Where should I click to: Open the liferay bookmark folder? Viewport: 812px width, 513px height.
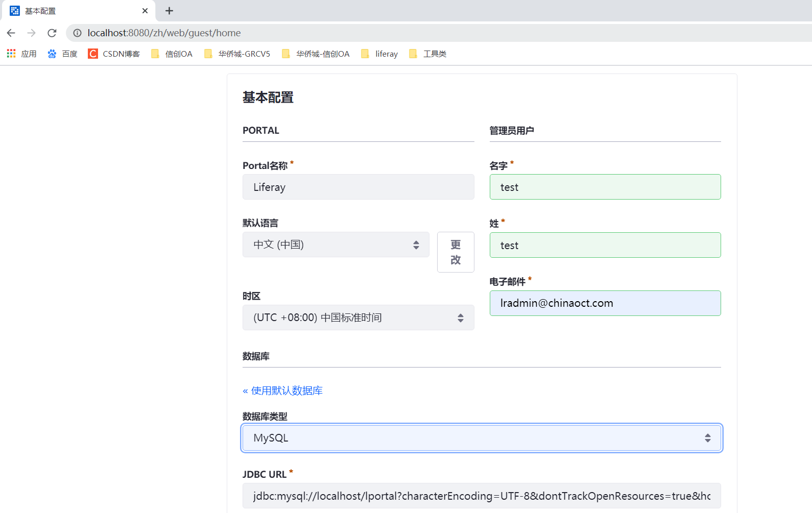pos(379,54)
